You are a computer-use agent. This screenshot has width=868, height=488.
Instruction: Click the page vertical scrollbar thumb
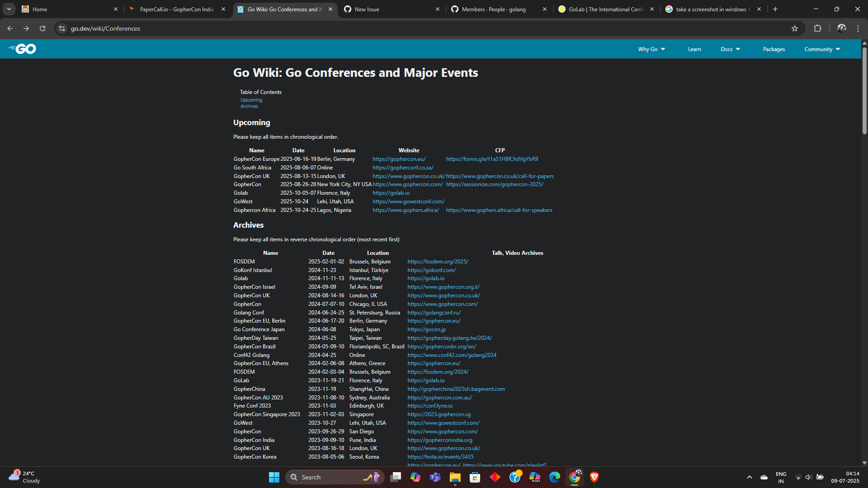(x=864, y=90)
